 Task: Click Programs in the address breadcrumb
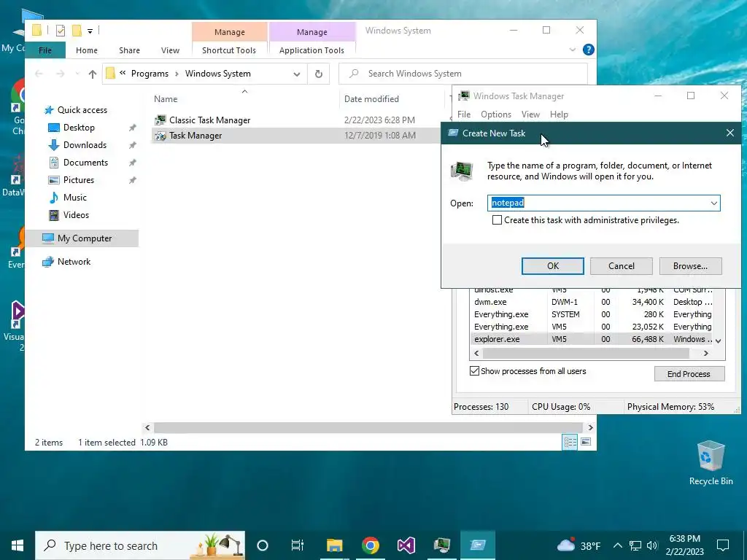pyautogui.click(x=150, y=74)
